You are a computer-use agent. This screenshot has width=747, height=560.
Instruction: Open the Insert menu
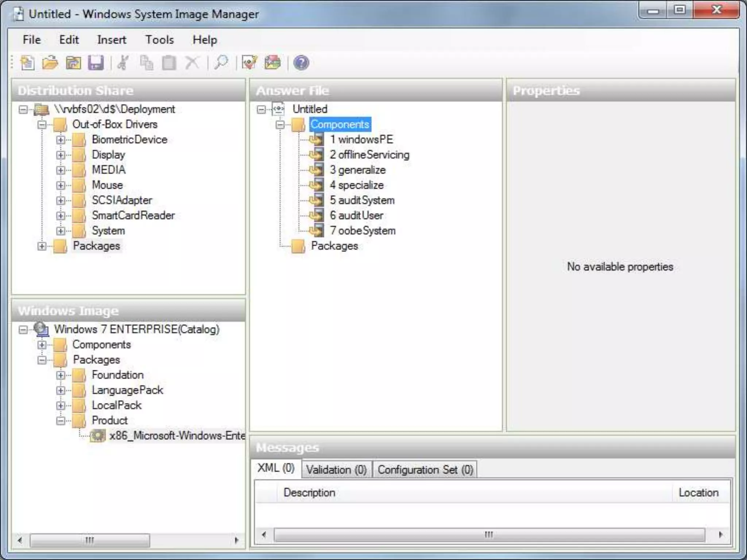coord(112,39)
